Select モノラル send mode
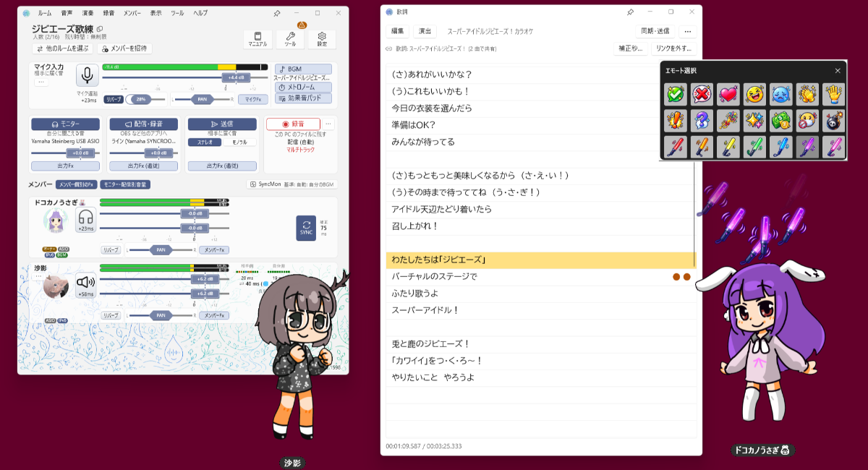Viewport: 868px width, 470px height. tap(239, 142)
